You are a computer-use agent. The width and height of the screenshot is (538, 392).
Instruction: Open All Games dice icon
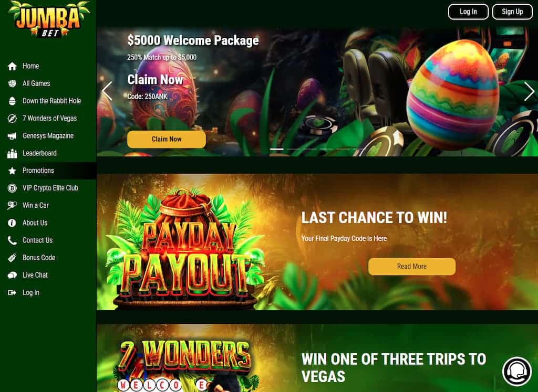[x=12, y=83]
